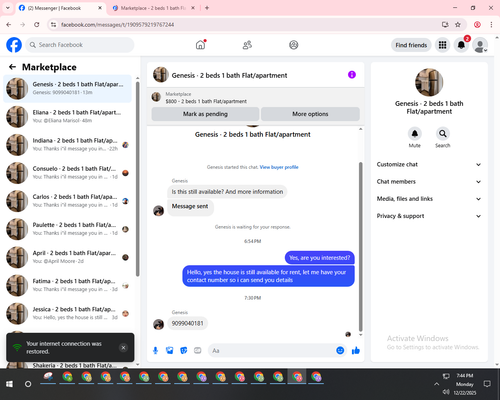Open Indiana conversation in the chat list
This screenshot has width=500, height=400.
tap(68, 145)
